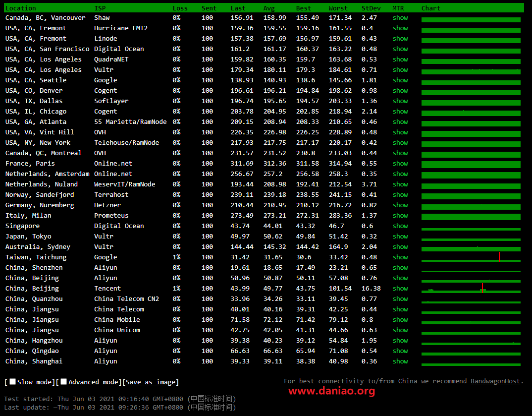Show MTR for Denver Cogent
The width and height of the screenshot is (532, 416).
400,91
